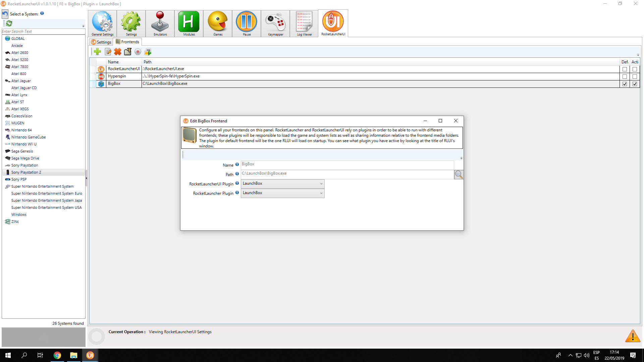
Task: Click the Name field in the dialog
Action: (x=347, y=165)
